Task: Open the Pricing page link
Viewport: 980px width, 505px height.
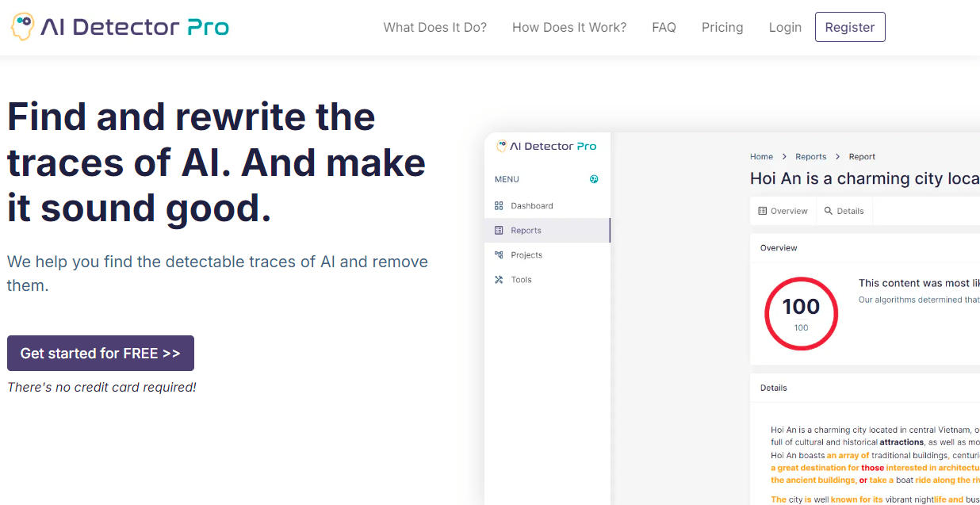Action: coord(722,27)
